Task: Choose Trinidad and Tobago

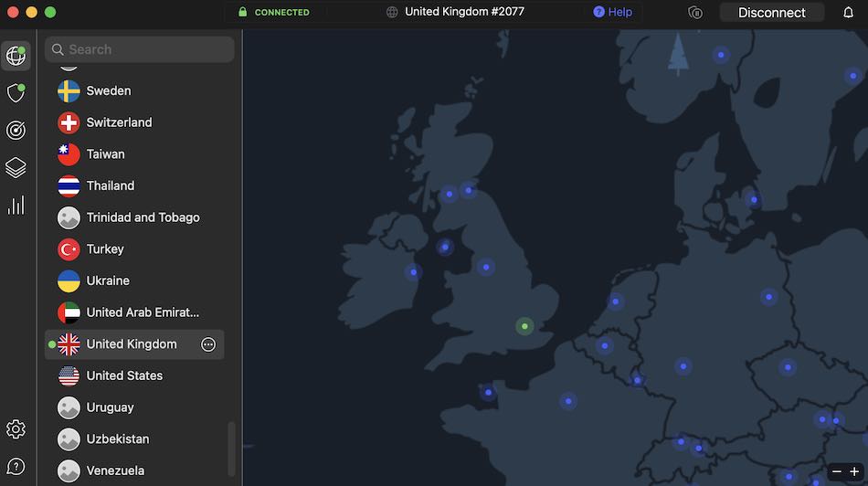Action: [134, 217]
